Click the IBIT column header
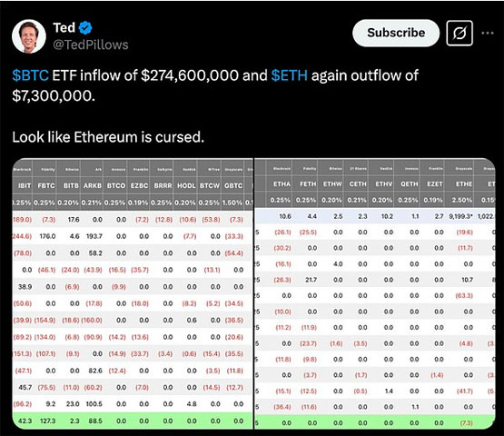 (x=25, y=186)
